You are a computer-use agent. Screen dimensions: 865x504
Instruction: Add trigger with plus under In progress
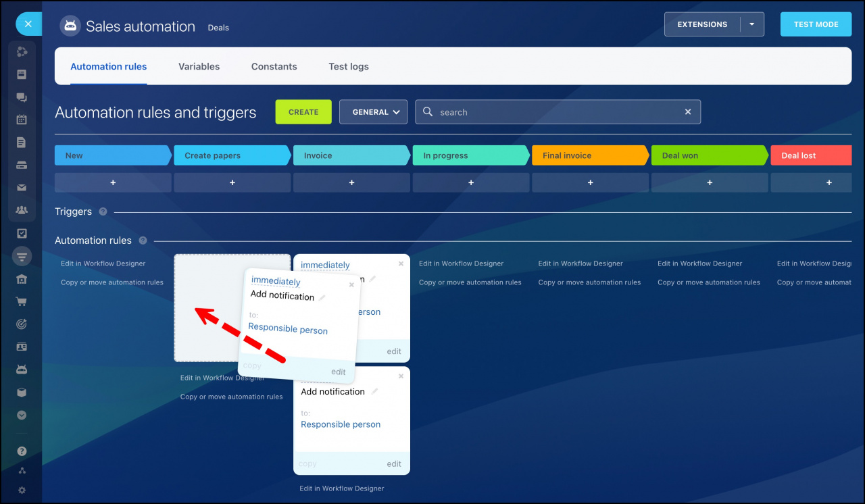tap(471, 182)
